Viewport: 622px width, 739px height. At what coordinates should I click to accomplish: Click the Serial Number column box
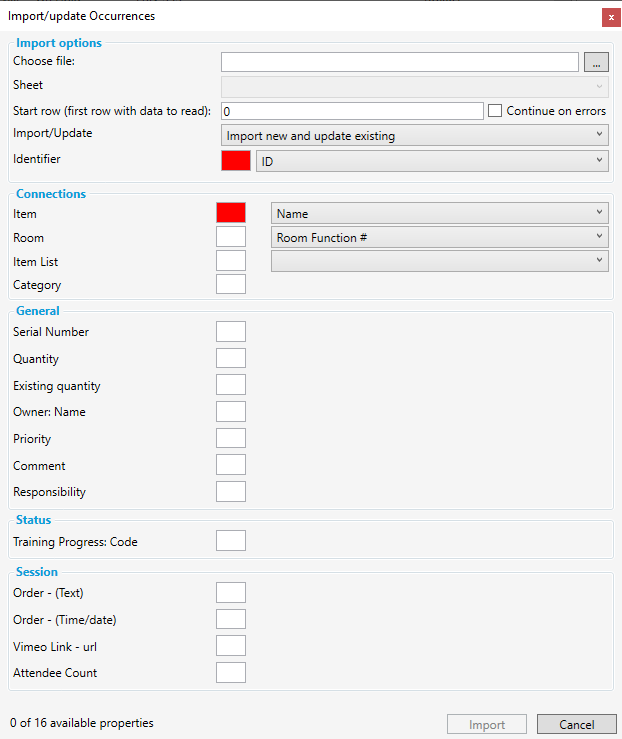tap(231, 332)
